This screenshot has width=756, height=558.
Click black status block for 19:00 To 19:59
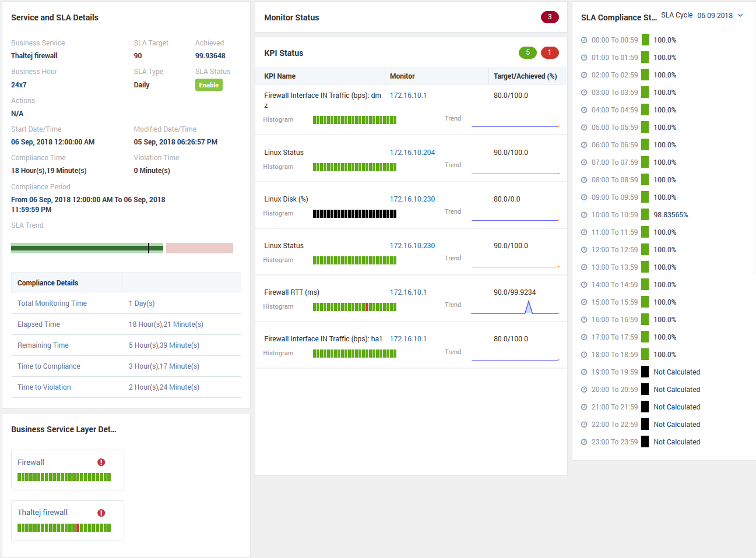point(645,372)
